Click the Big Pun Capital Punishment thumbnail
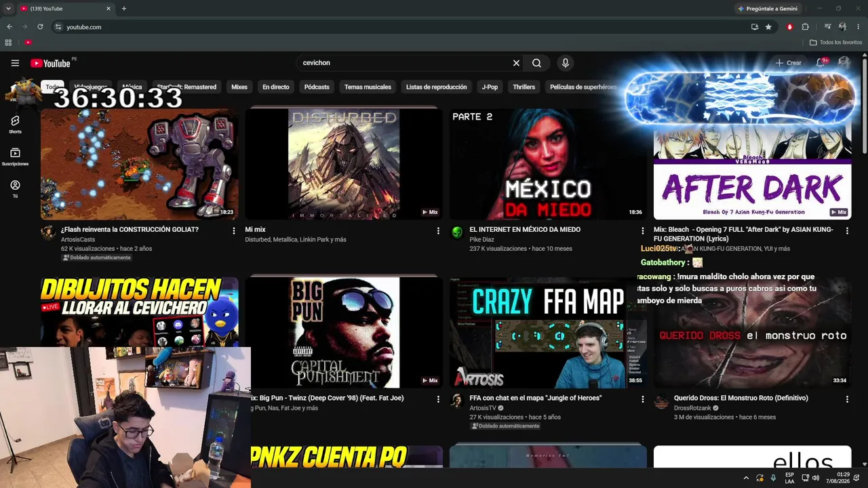The height and width of the screenshot is (488, 868). pyautogui.click(x=344, y=333)
